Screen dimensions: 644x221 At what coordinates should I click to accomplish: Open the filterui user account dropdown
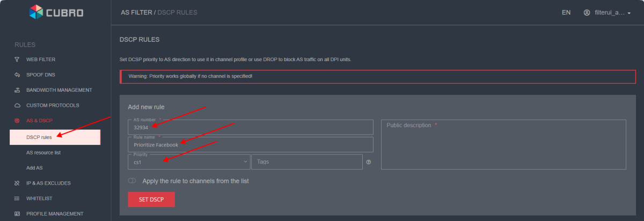click(606, 12)
